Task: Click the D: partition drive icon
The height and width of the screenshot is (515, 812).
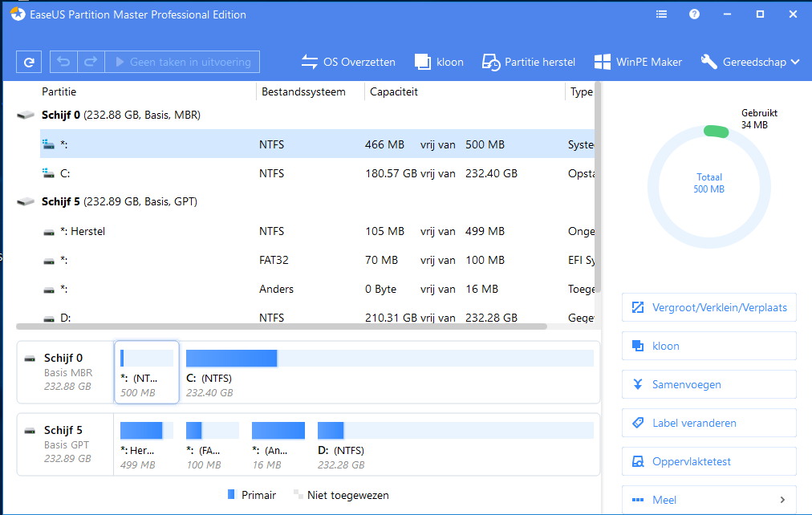Action: (x=49, y=318)
